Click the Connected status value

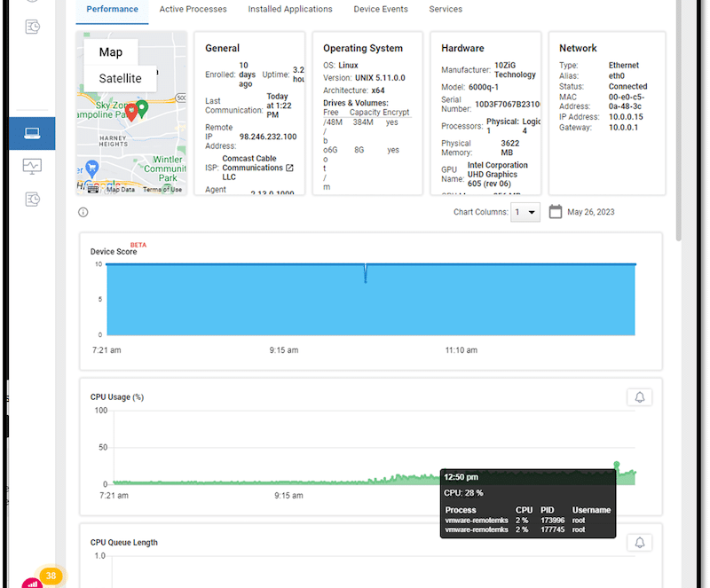click(628, 86)
